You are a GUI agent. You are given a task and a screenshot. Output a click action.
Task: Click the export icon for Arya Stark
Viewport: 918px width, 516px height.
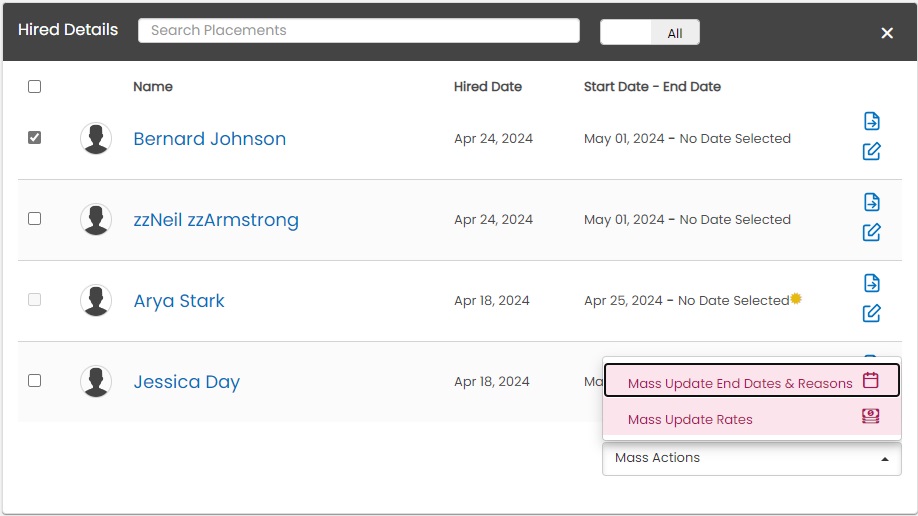pyautogui.click(x=871, y=283)
